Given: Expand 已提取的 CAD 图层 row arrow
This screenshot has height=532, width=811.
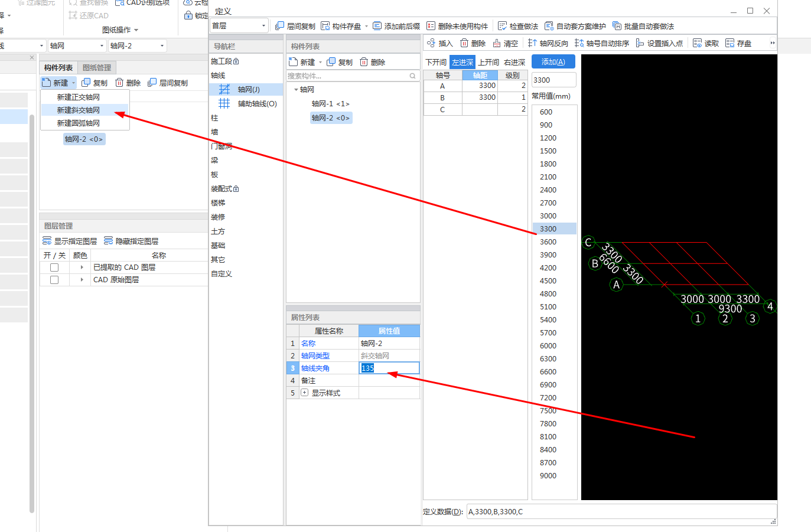Looking at the screenshot, I should pyautogui.click(x=82, y=267).
